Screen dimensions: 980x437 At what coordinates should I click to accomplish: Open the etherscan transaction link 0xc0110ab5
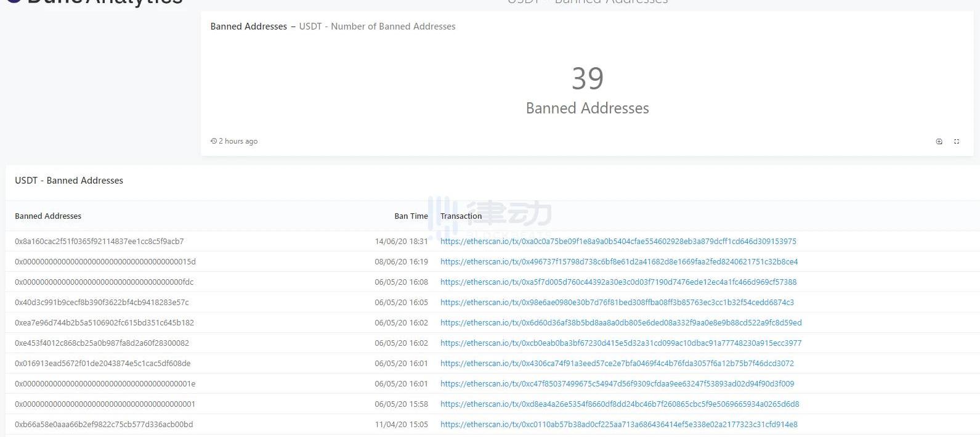(618, 425)
